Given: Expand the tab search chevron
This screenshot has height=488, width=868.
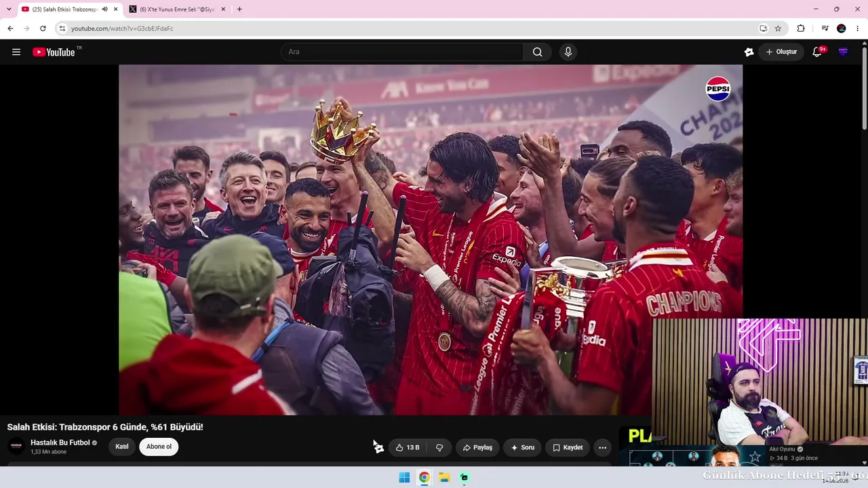Looking at the screenshot, I should coord(9,9).
